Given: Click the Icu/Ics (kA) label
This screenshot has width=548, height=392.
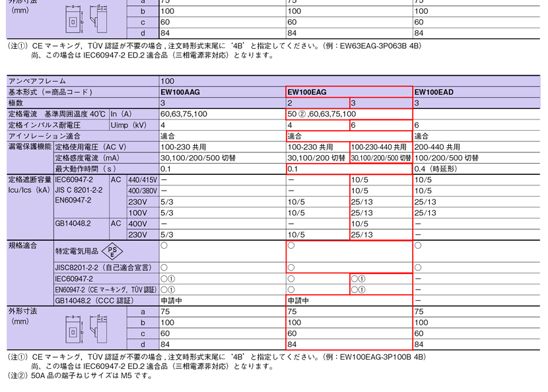Looking at the screenshot, I should click(29, 190).
